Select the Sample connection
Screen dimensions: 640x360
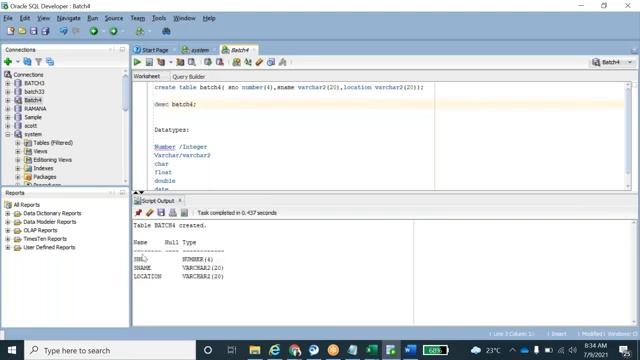pos(33,117)
